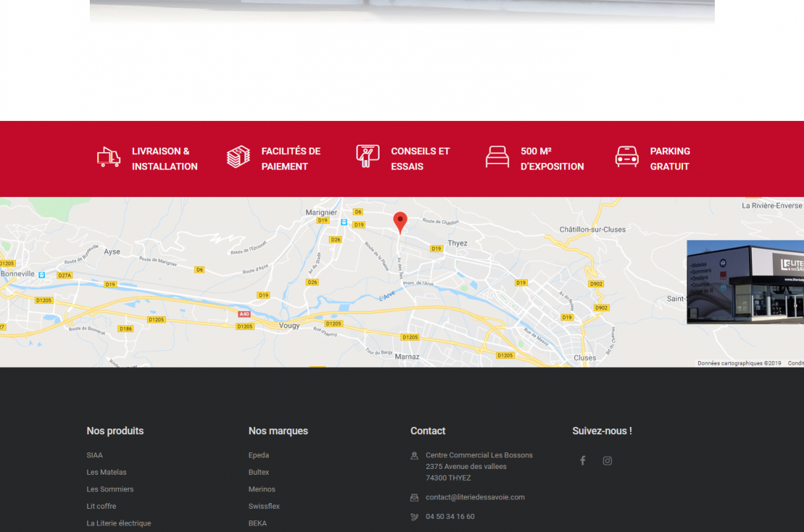Select the Swissflex brand link
Image resolution: width=804 pixels, height=532 pixels.
click(264, 506)
